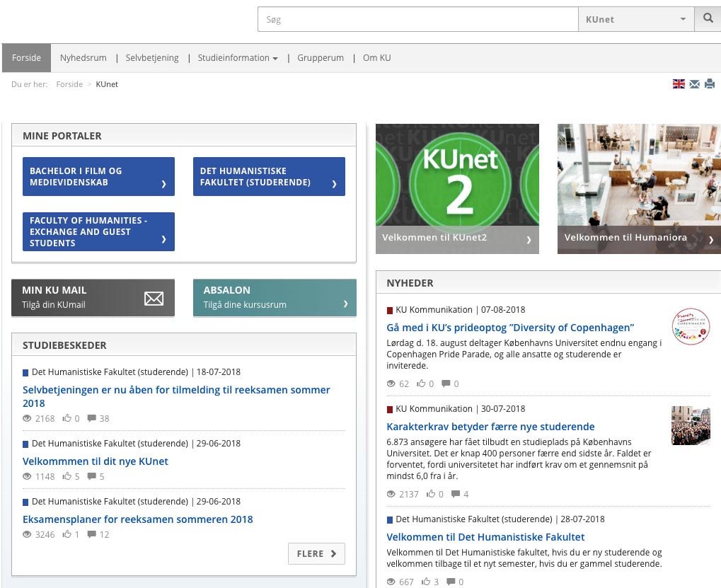Open comments on Karakterkrav news (4)

(x=456, y=494)
